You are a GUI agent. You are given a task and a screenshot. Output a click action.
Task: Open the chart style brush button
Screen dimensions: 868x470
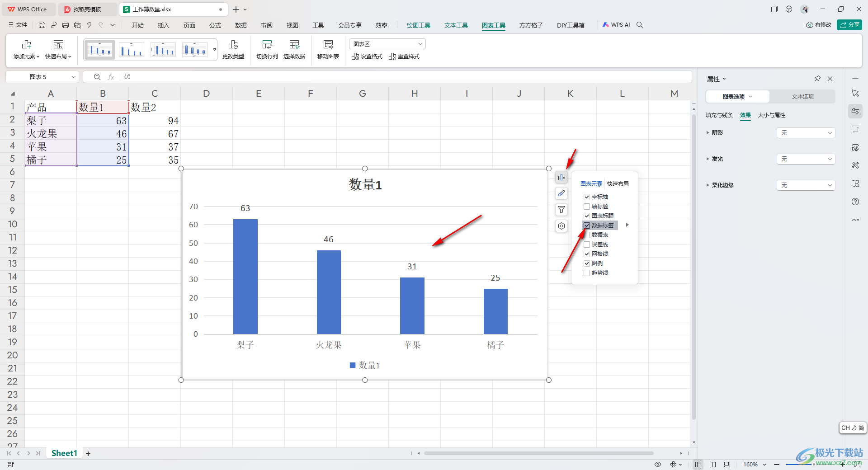click(x=561, y=193)
